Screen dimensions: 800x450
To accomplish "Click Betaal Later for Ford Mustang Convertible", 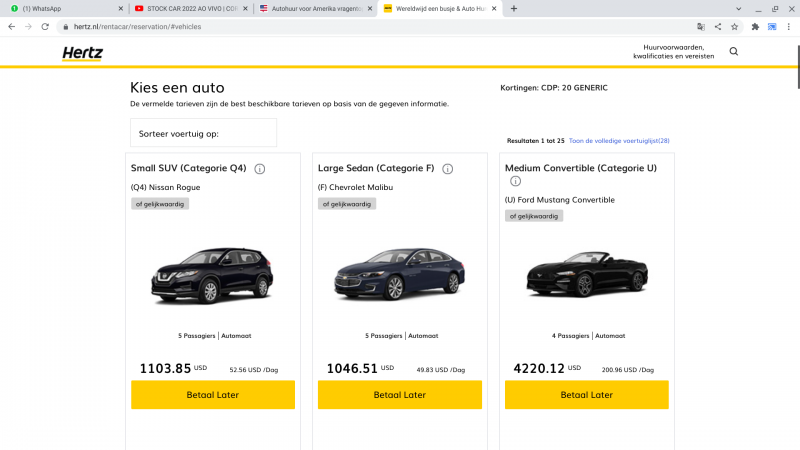I will pos(586,395).
